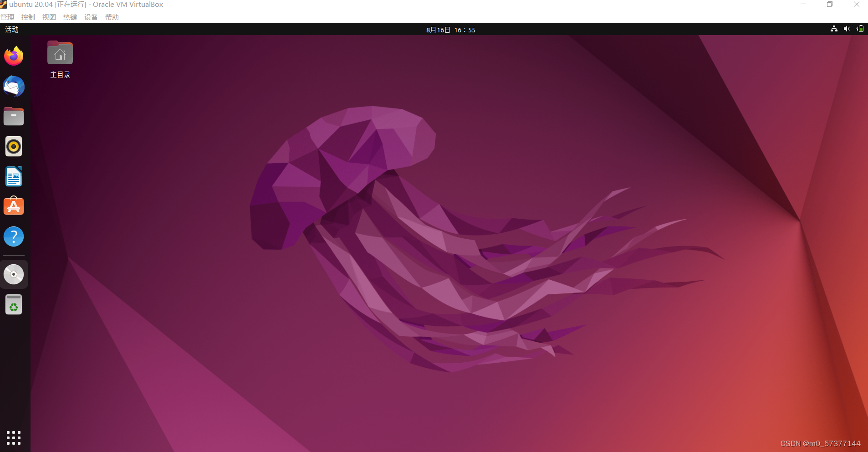The height and width of the screenshot is (452, 868).
Task: Restore down the VirtualBox window
Action: [x=830, y=5]
